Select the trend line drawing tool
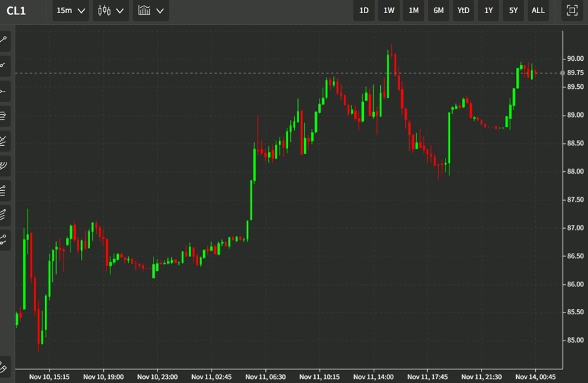Screen dimensions: 588x383 4,40
